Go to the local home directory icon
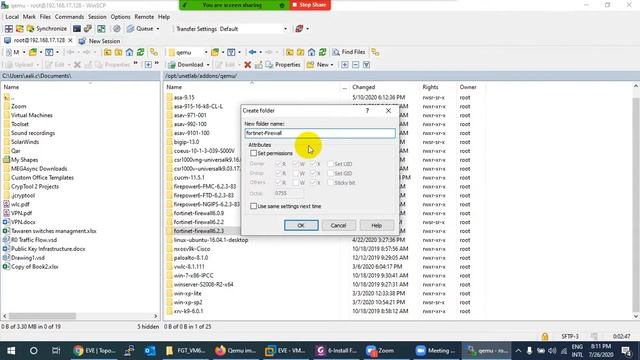Viewport: 640px width, 360px height. (129, 52)
